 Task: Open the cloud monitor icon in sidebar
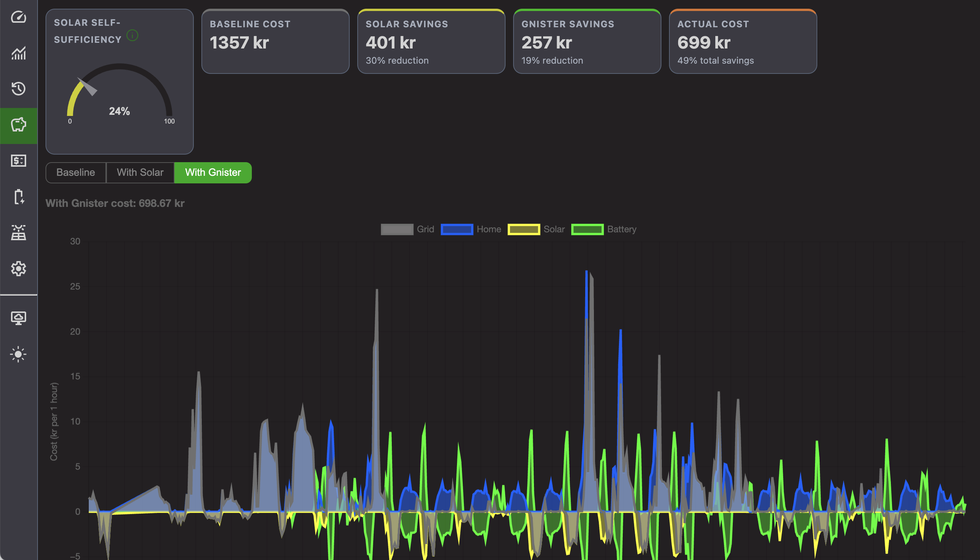(x=19, y=318)
